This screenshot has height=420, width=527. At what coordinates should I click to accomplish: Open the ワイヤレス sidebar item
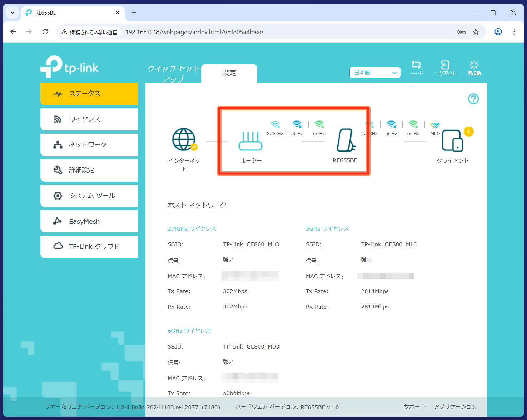click(x=89, y=119)
